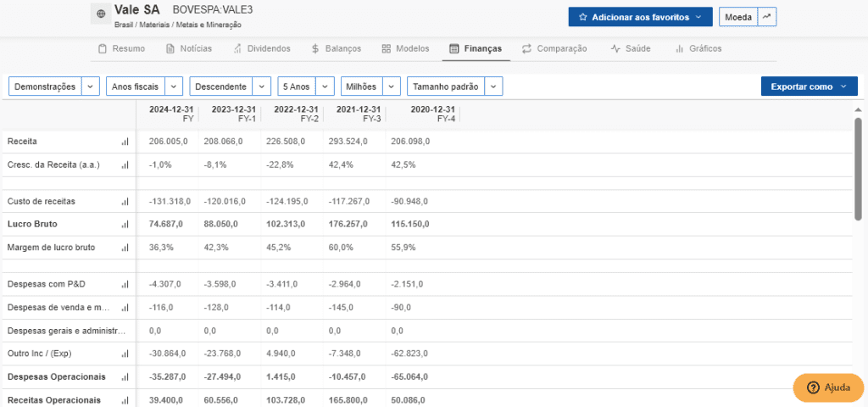Expand the Anos fiscais dropdown arrow

(174, 86)
